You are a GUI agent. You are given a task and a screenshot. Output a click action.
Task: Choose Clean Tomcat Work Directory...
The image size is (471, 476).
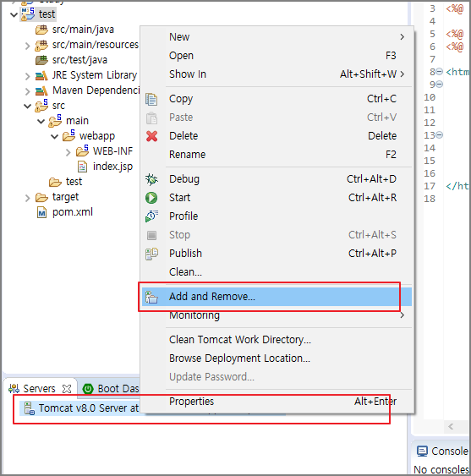[277, 340]
